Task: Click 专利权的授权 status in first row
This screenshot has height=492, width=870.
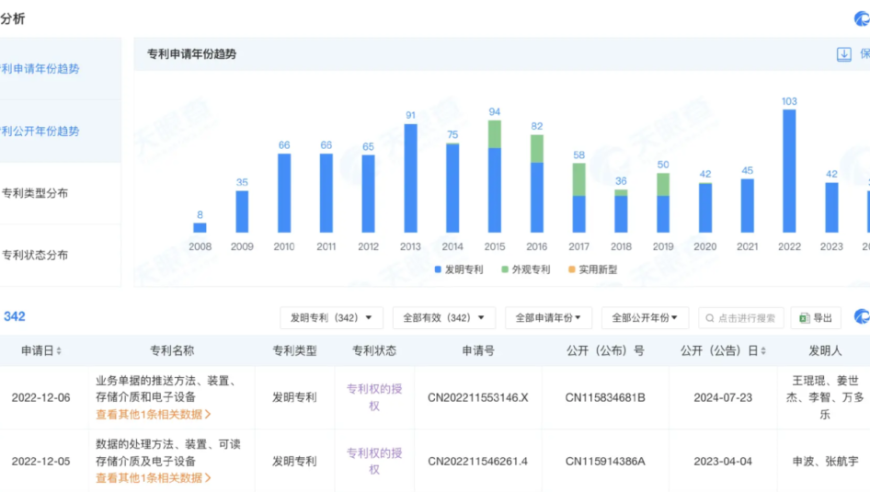Action: click(375, 398)
